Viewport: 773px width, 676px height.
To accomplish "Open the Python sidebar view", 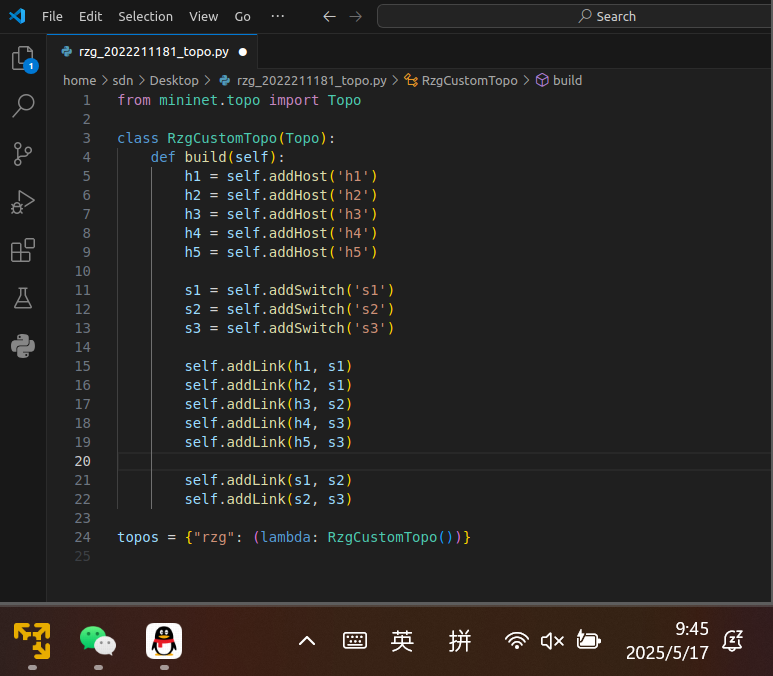I will [x=22, y=346].
